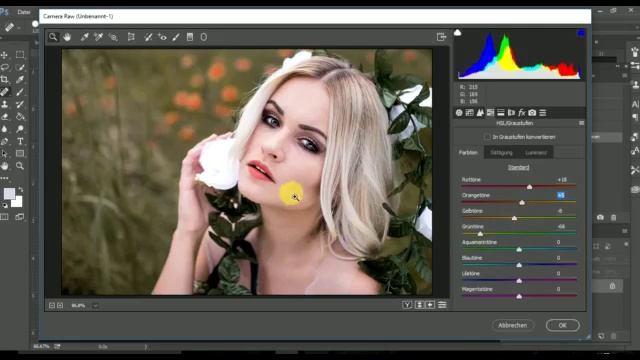The height and width of the screenshot is (360, 640).
Task: Open the Tone Curve panel icon
Action: point(469,113)
